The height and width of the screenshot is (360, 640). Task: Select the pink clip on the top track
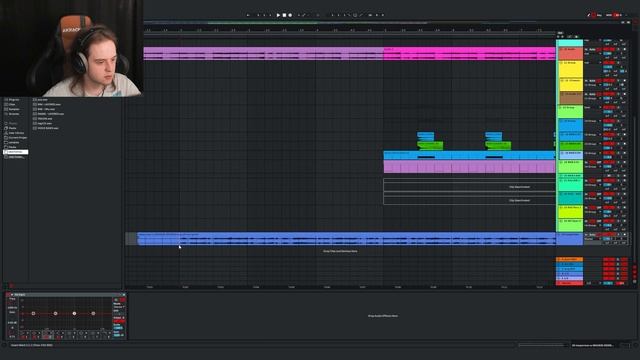pos(469,53)
